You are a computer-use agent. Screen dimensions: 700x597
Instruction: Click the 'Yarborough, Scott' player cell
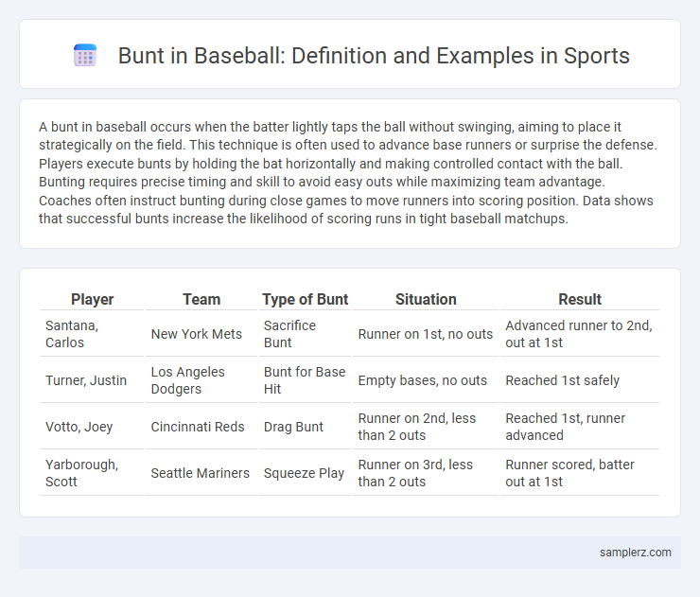click(x=93, y=473)
